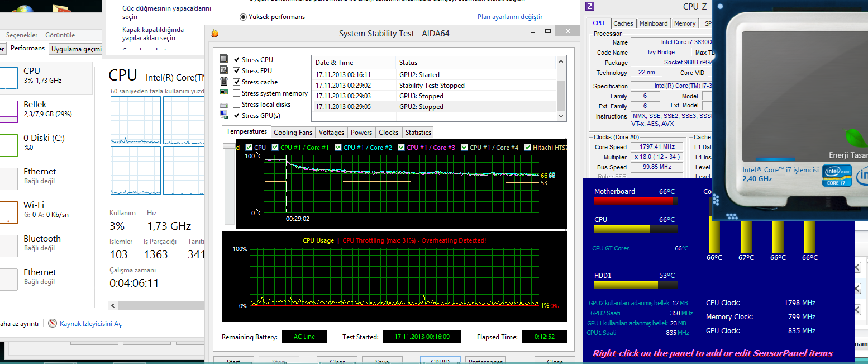Click the Task Manager horizontal scrollbar left arrow
Viewport: 868px width, 364px height.
tap(113, 306)
